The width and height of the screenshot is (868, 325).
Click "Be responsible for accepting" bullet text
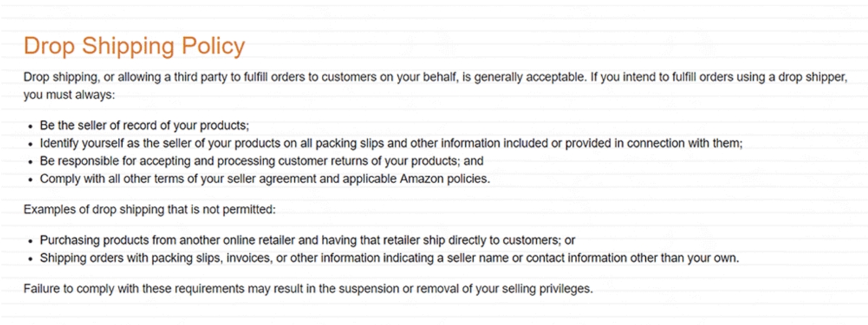(116, 161)
